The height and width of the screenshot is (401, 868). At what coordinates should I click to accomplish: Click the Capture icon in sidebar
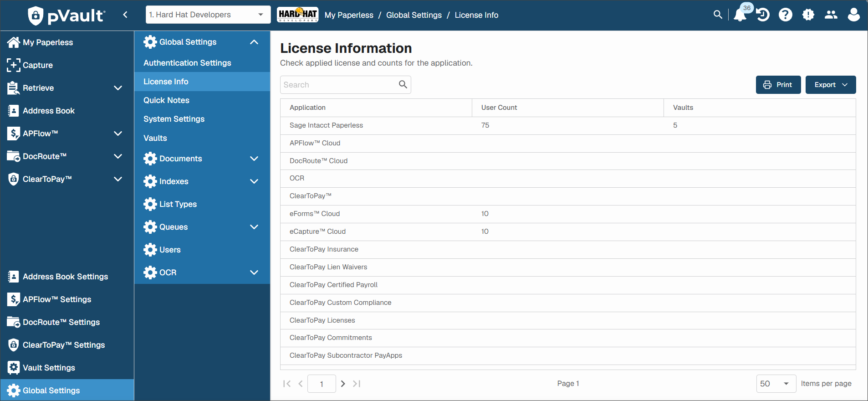point(14,65)
